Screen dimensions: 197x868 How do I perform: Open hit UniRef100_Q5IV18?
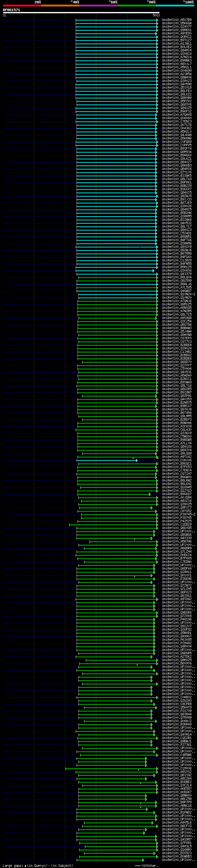pyautogui.click(x=176, y=88)
